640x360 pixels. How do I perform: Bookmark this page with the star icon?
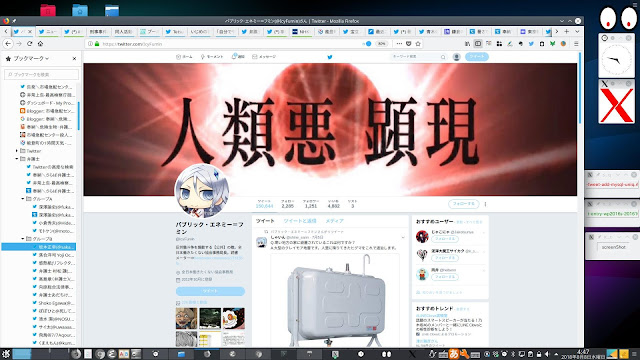click(x=418, y=44)
